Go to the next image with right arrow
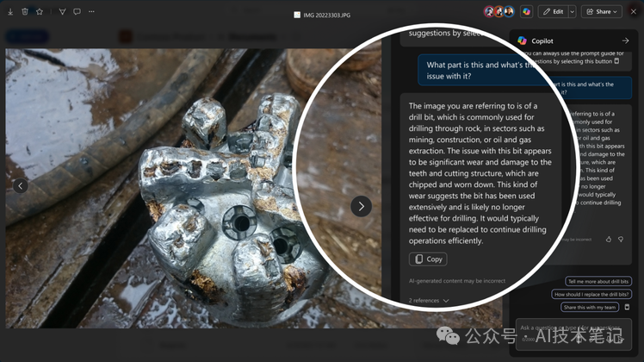Image resolution: width=644 pixels, height=362 pixels. tap(361, 207)
